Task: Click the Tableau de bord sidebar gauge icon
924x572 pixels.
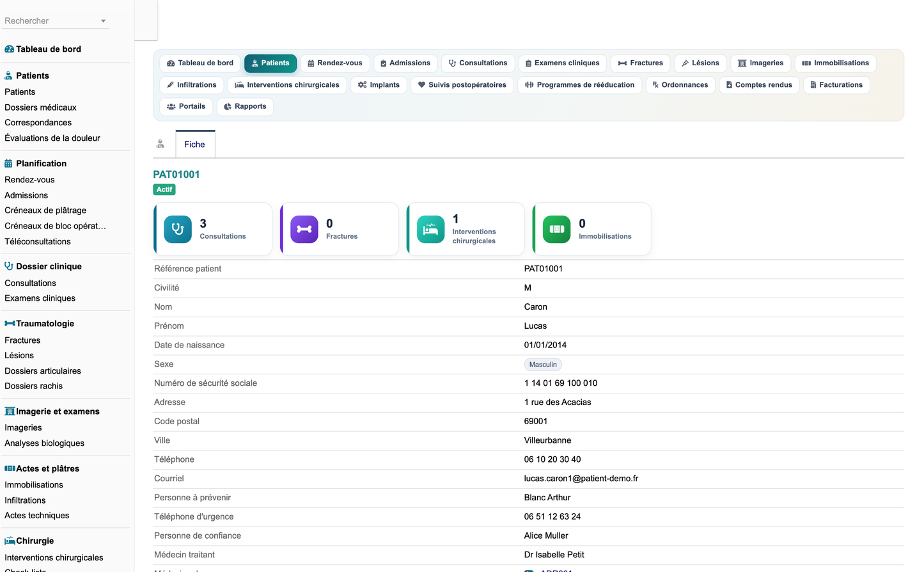Action: pos(9,49)
